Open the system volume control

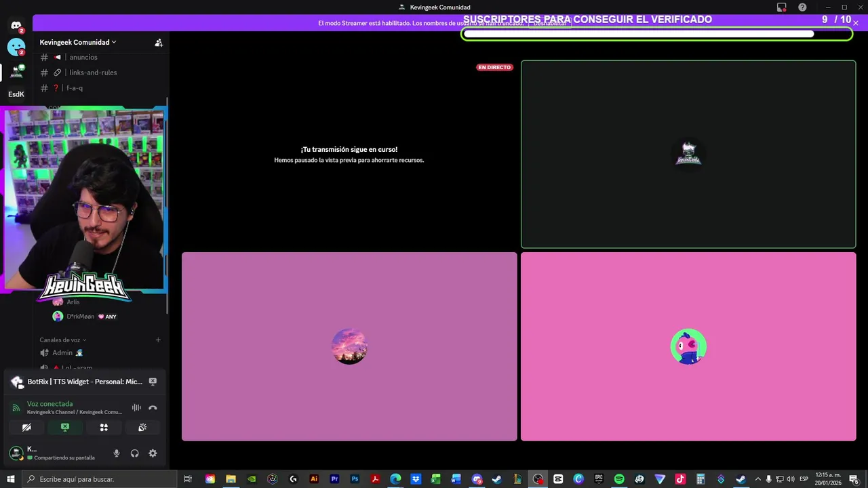point(790,479)
